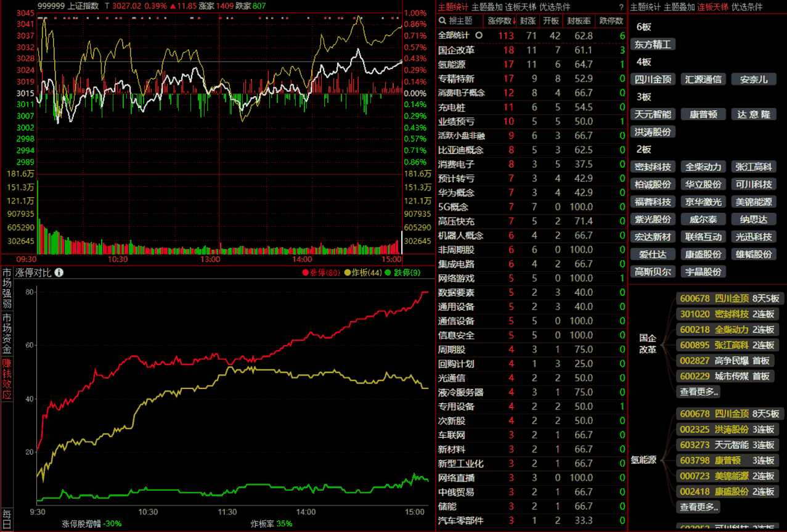Click the 达意隆 stock button

754,115
